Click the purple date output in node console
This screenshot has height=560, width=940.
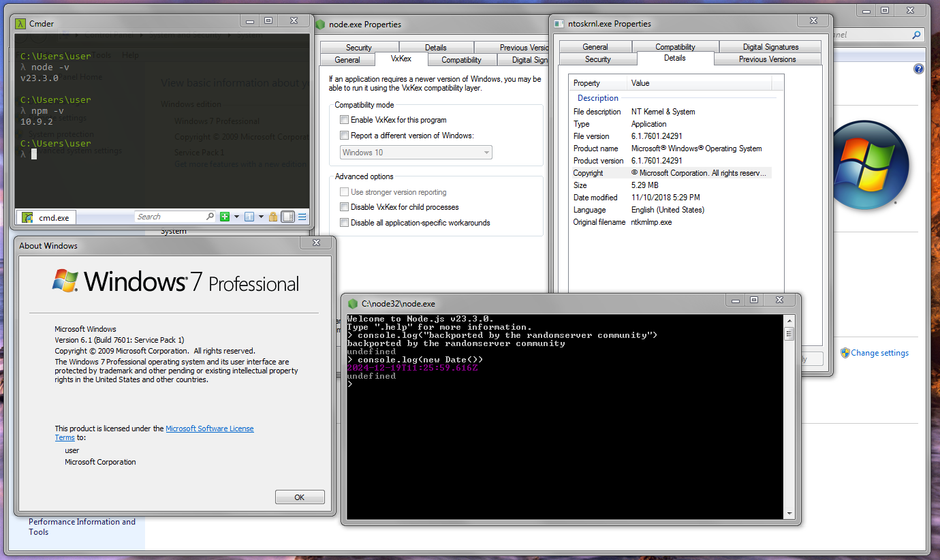(413, 368)
